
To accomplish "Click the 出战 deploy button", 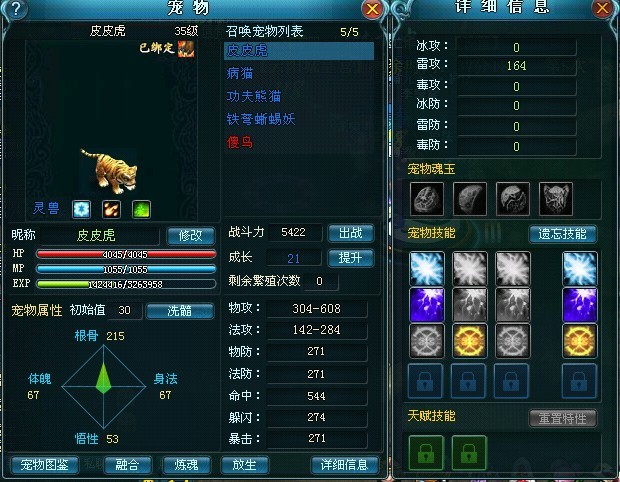I will (350, 233).
